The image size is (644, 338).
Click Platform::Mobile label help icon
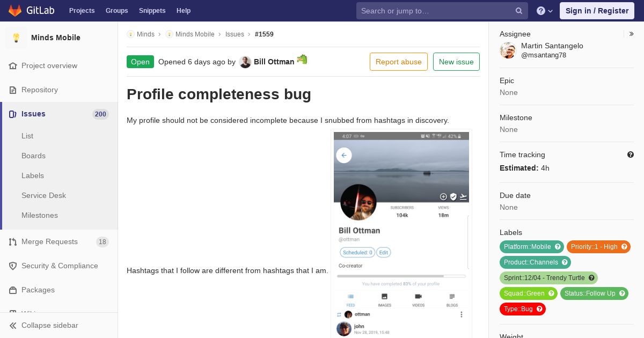[558, 247]
